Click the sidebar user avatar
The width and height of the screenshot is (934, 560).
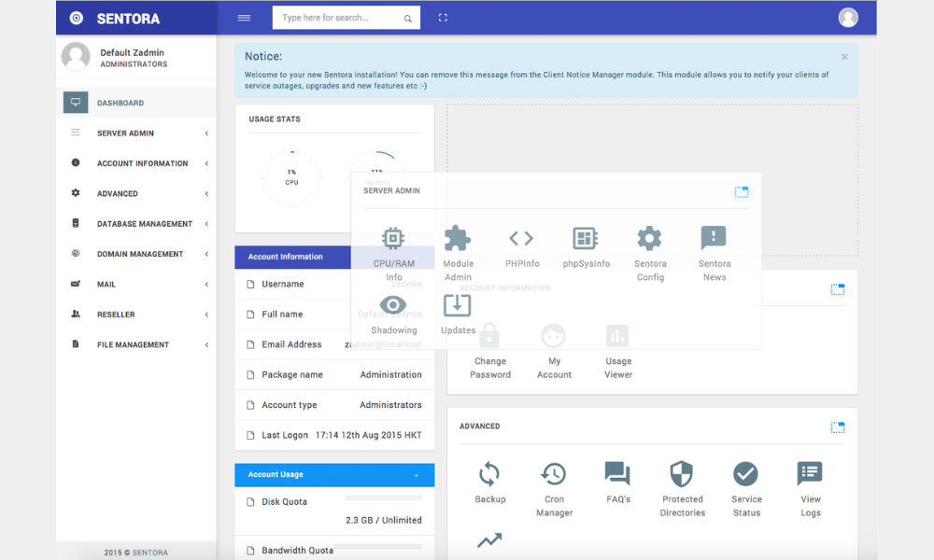76,57
